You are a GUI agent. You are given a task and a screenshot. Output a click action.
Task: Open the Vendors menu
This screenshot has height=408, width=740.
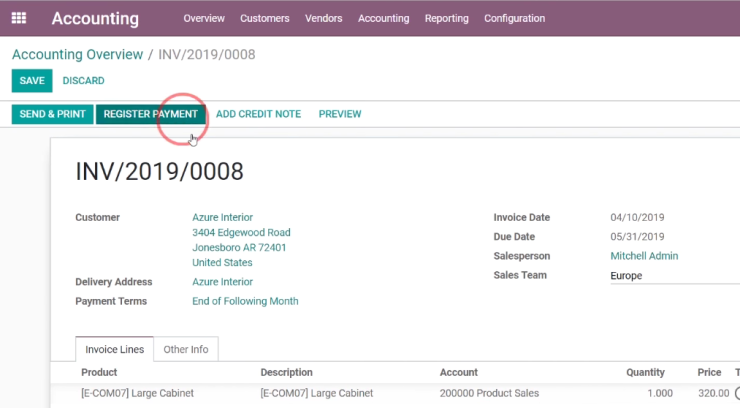coord(323,18)
